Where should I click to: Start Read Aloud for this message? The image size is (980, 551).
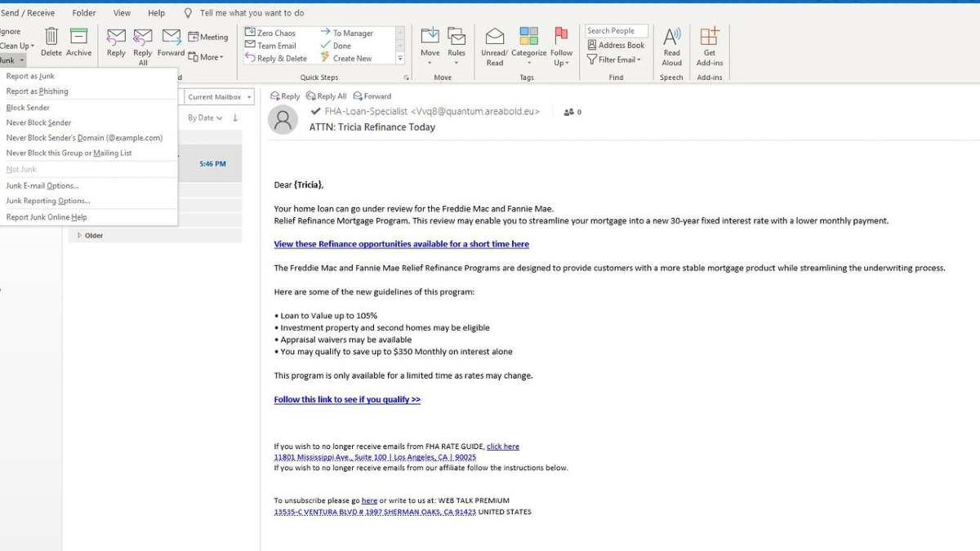tap(671, 44)
